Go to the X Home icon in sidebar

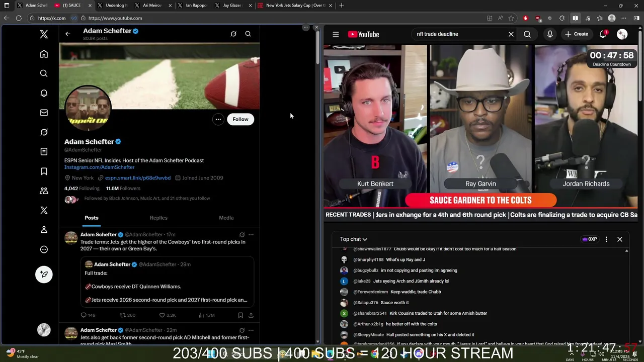point(44,54)
